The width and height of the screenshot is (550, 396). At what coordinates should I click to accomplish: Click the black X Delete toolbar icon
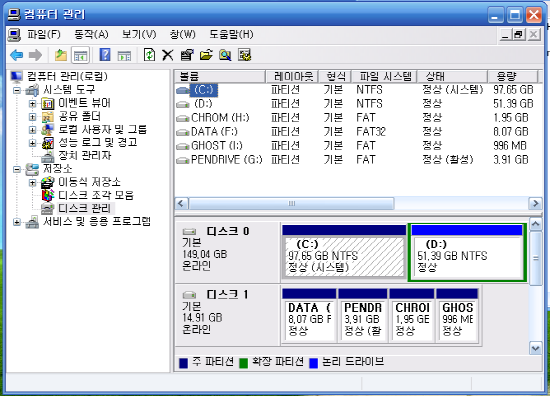click(168, 55)
